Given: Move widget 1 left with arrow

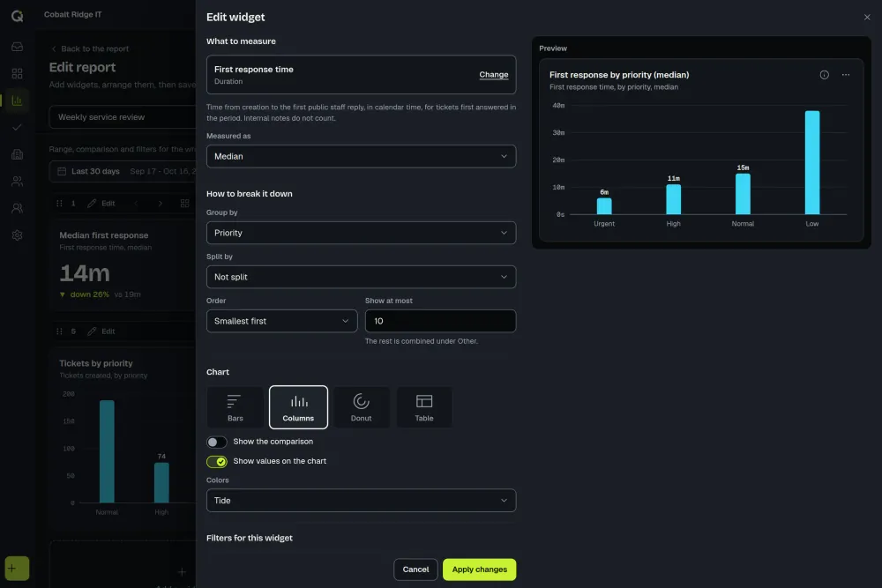Looking at the screenshot, I should pyautogui.click(x=136, y=204).
